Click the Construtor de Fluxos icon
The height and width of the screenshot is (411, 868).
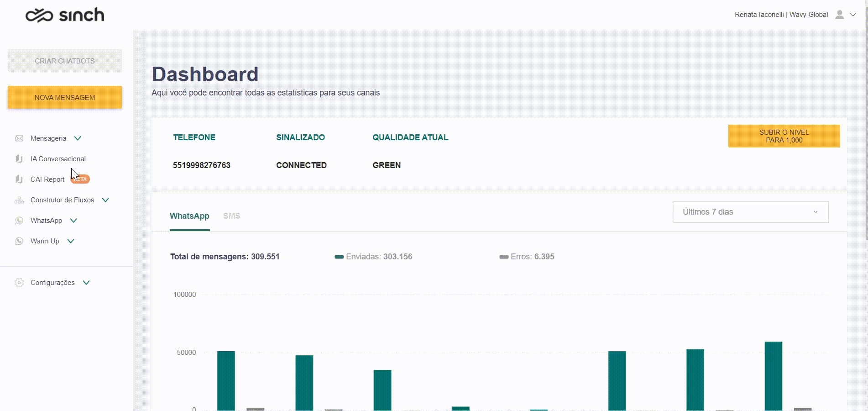[x=19, y=200]
